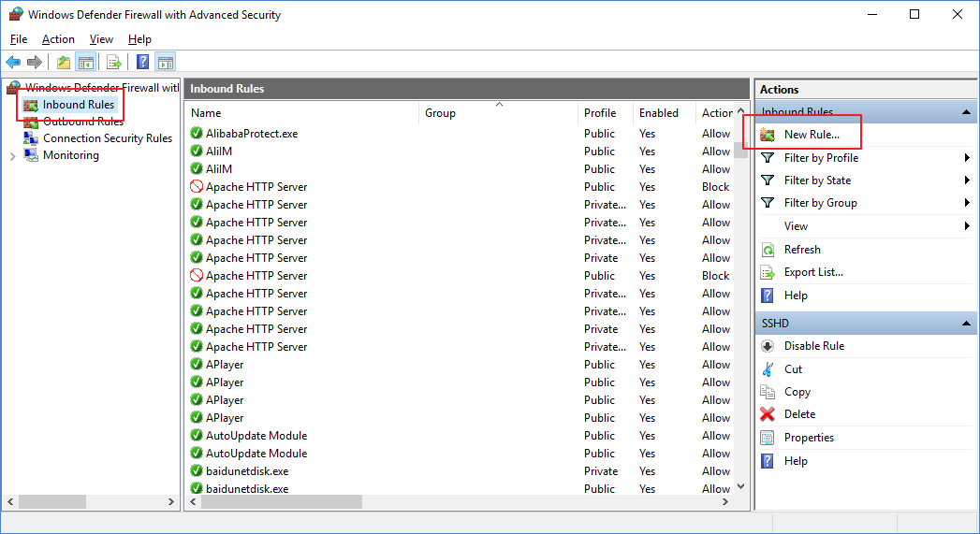This screenshot has height=534, width=980.
Task: Click New Rule in Actions pane
Action: (x=812, y=135)
